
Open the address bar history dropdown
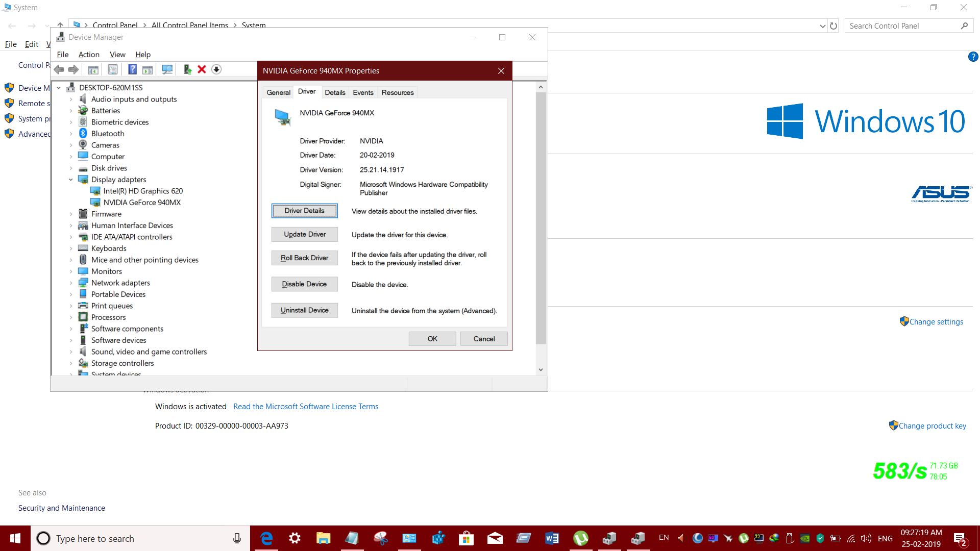[822, 26]
